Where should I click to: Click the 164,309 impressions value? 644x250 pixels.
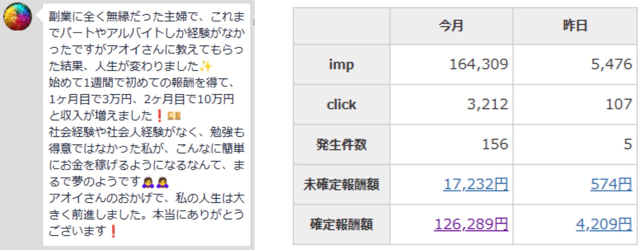click(x=478, y=64)
